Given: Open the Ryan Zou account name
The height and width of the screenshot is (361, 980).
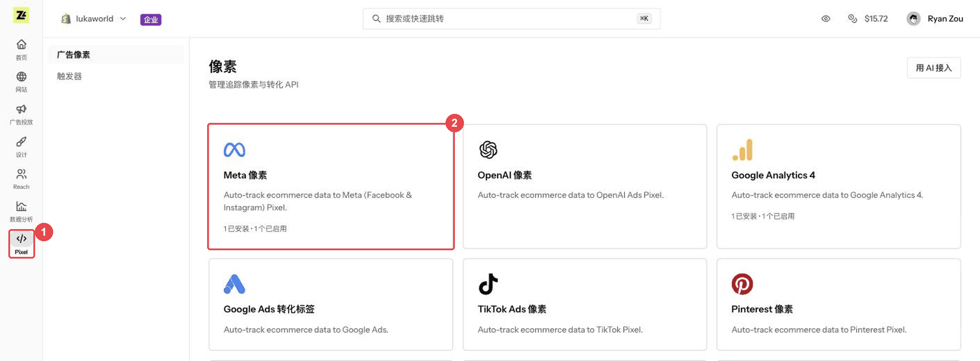Looking at the screenshot, I should [945, 19].
